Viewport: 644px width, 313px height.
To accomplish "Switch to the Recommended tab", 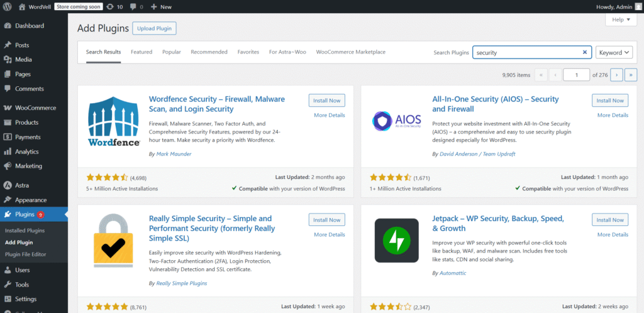I will pos(209,52).
